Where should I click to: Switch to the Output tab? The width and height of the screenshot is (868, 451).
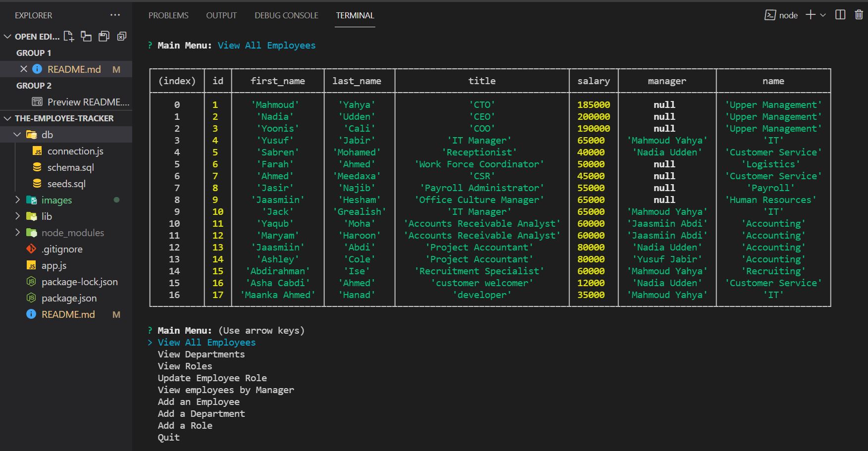pyautogui.click(x=221, y=15)
